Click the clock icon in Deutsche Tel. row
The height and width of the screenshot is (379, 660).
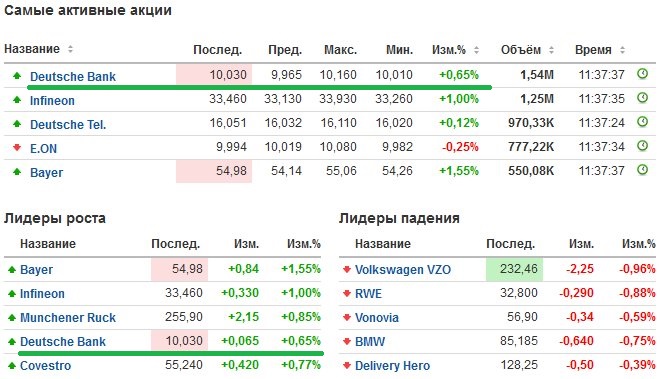click(642, 122)
